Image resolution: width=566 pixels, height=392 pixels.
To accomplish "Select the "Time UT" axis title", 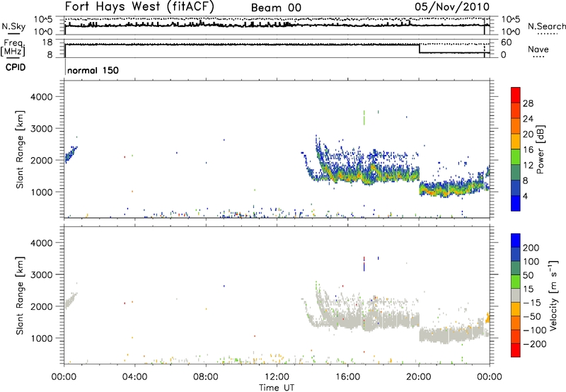I will (x=277, y=387).
